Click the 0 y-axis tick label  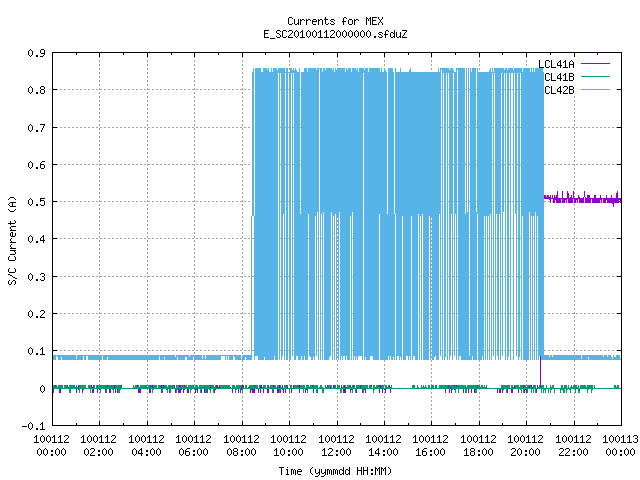pos(42,389)
